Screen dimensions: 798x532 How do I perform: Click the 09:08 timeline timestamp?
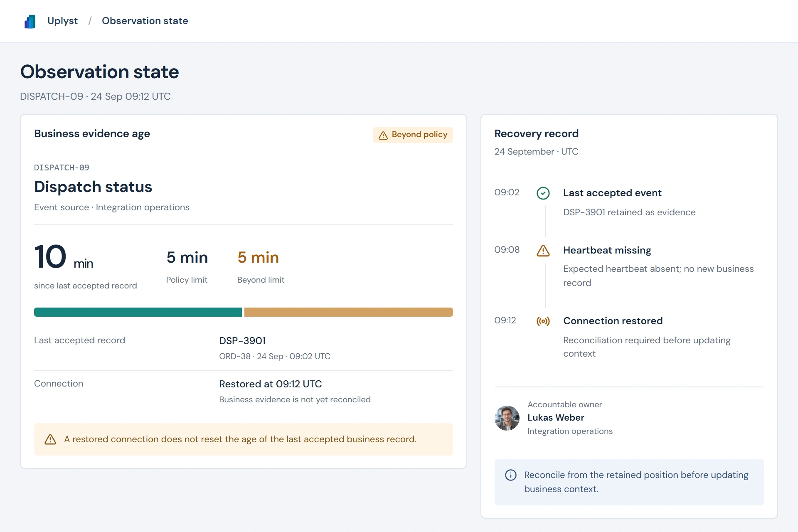click(x=507, y=250)
